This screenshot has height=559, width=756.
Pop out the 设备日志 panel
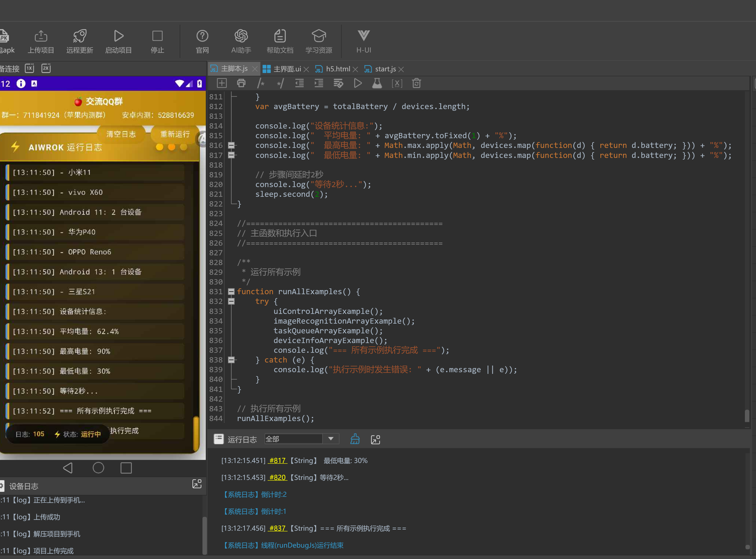click(x=197, y=484)
